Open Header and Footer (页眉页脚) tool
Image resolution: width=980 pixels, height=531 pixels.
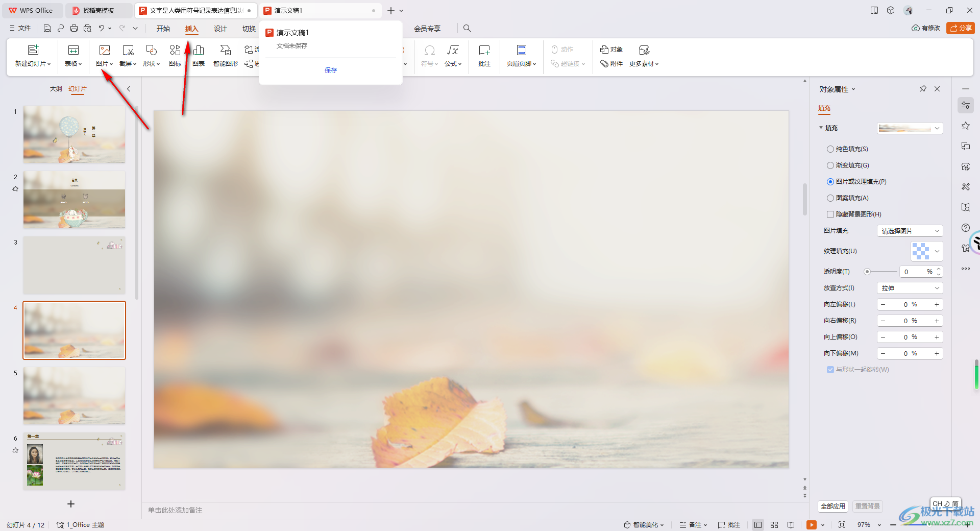point(522,50)
